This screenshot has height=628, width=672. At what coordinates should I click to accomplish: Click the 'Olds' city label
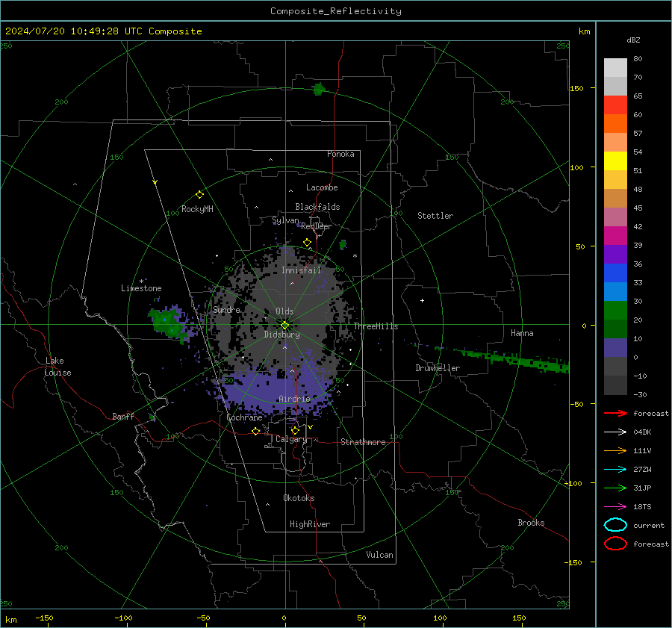284,311
